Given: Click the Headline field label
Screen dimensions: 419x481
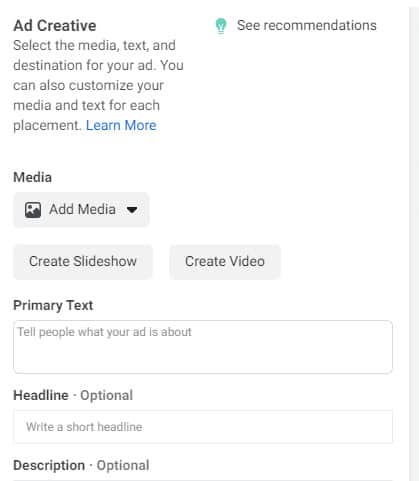Looking at the screenshot, I should [x=41, y=395].
